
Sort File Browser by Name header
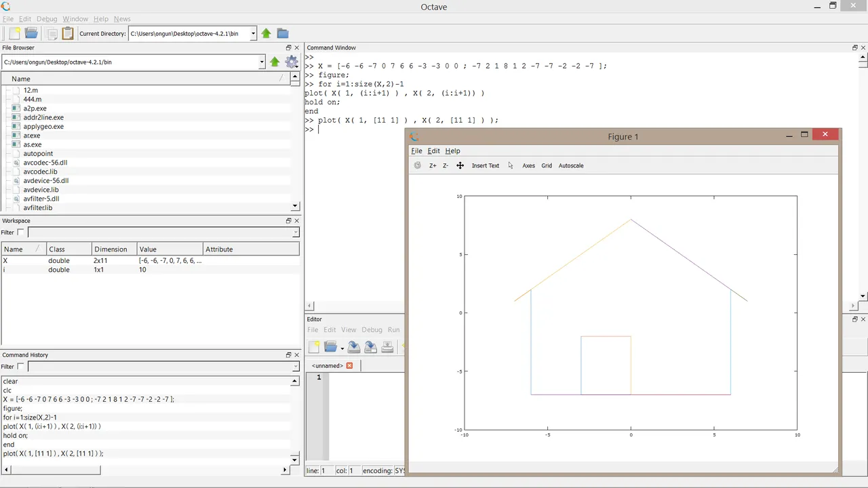point(145,79)
